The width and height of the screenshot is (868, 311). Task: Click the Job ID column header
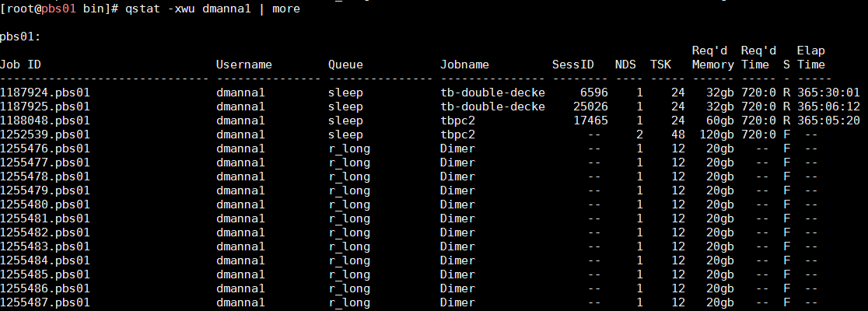tap(20, 65)
